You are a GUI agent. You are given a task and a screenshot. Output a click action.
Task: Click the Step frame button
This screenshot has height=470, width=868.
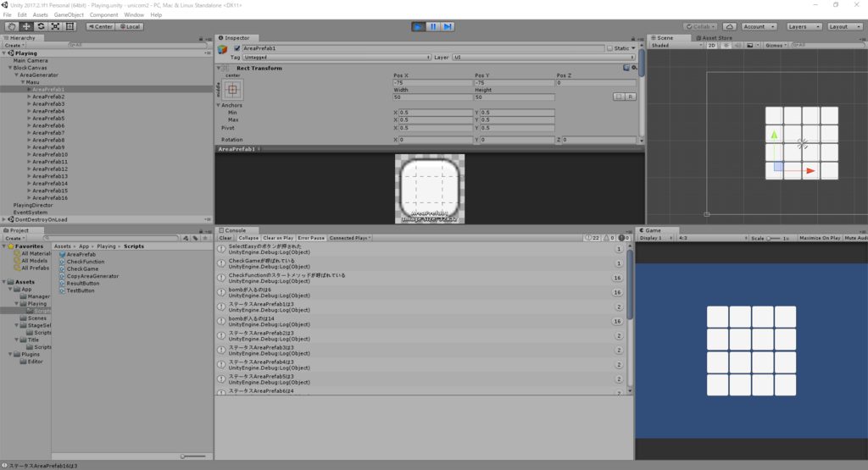coord(448,26)
